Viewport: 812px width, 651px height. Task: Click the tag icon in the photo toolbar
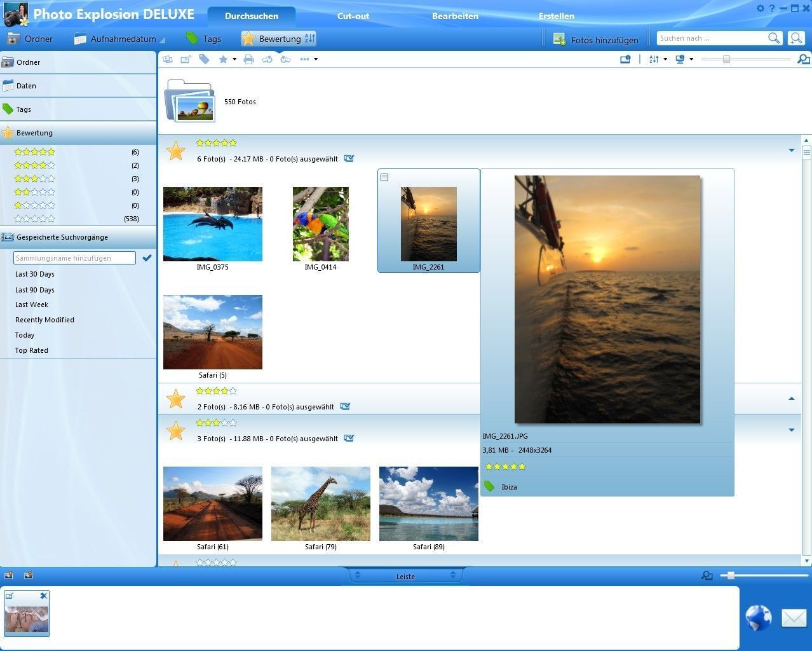click(204, 59)
